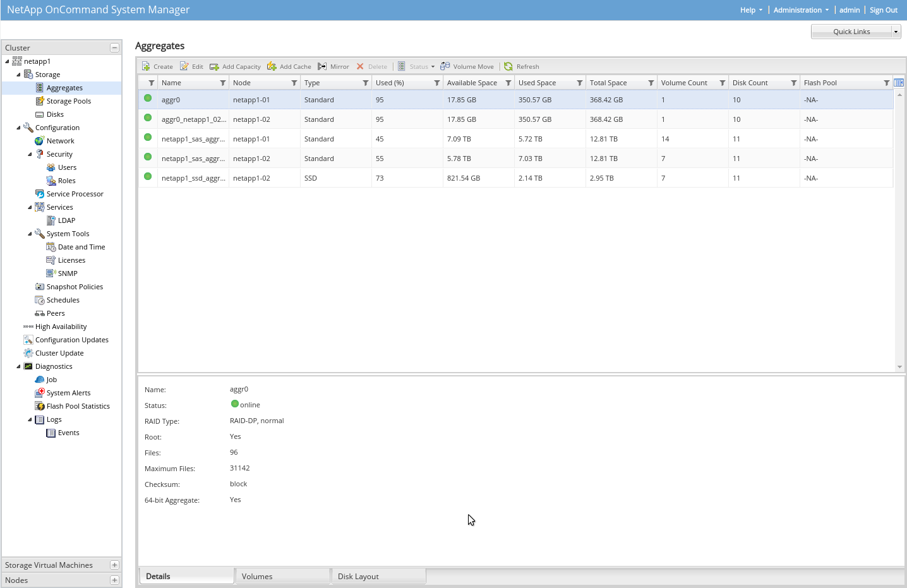Image resolution: width=907 pixels, height=588 pixels.
Task: Open Peers in the tree
Action: tap(56, 313)
